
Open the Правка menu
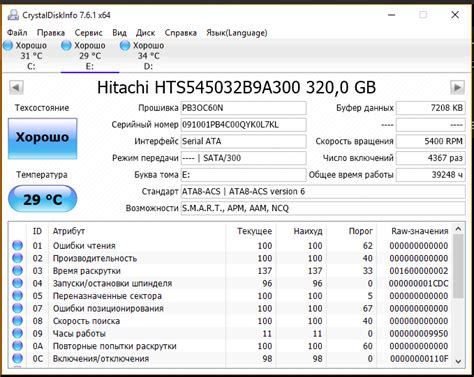pos(51,33)
